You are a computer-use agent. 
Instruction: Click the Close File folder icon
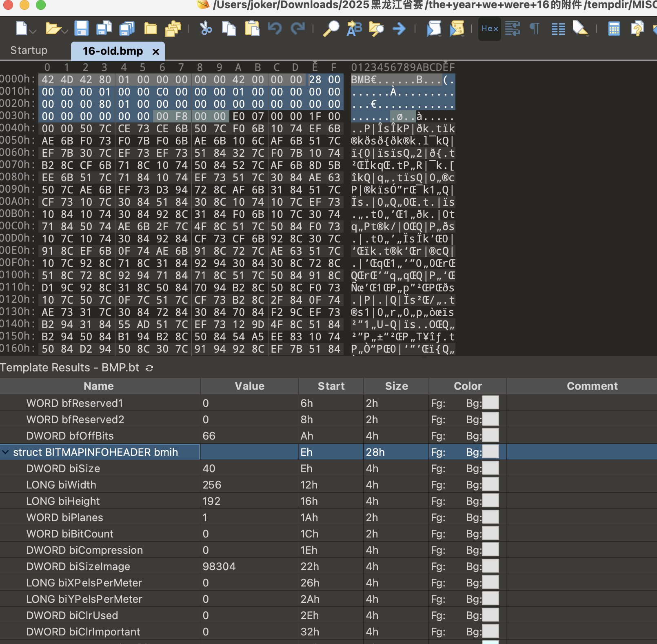(x=151, y=29)
